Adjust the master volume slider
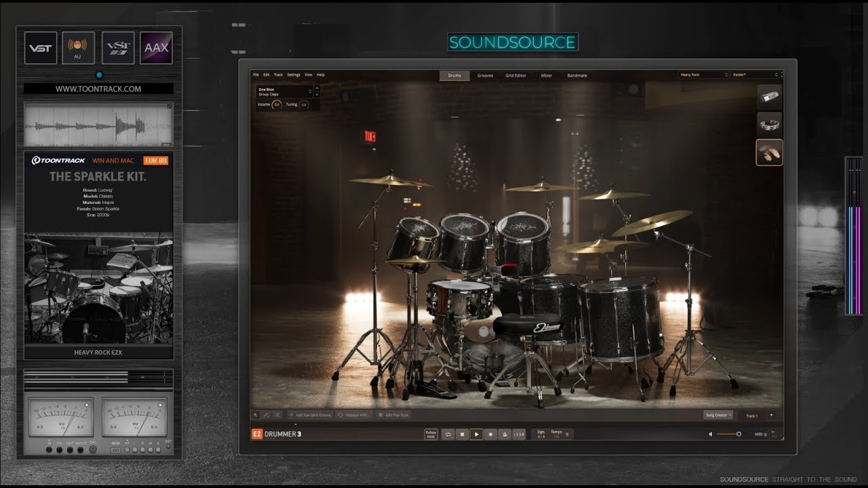The height and width of the screenshot is (488, 868). click(x=729, y=434)
